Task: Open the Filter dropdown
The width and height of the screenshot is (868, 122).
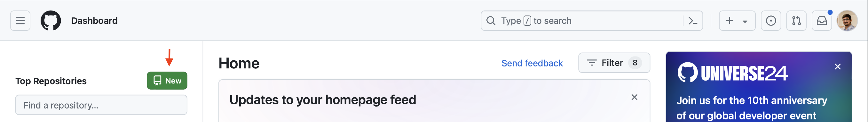Action: click(614, 63)
